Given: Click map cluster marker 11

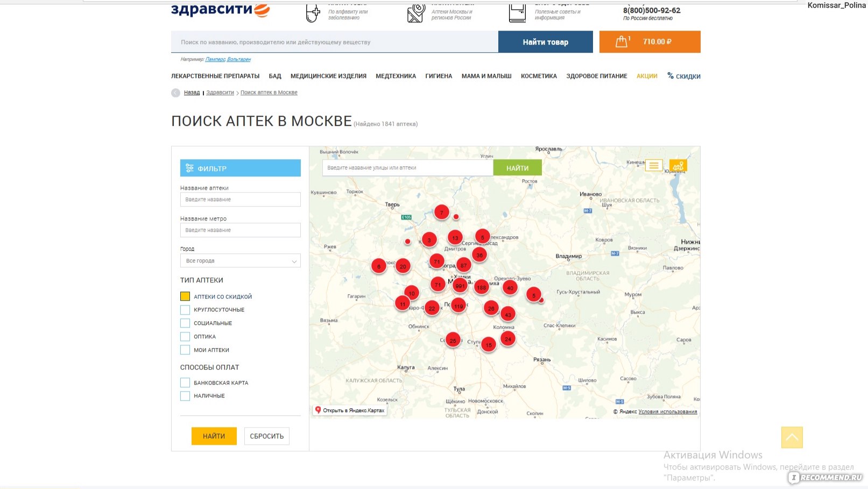Looking at the screenshot, I should [x=402, y=304].
